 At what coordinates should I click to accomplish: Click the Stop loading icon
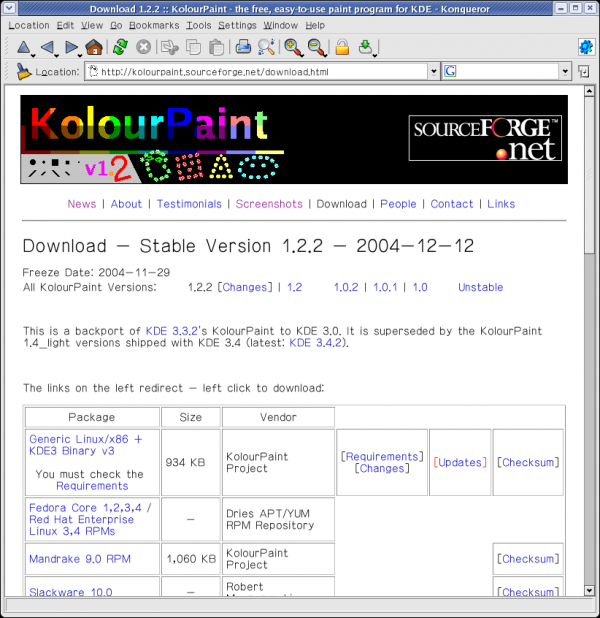point(143,47)
